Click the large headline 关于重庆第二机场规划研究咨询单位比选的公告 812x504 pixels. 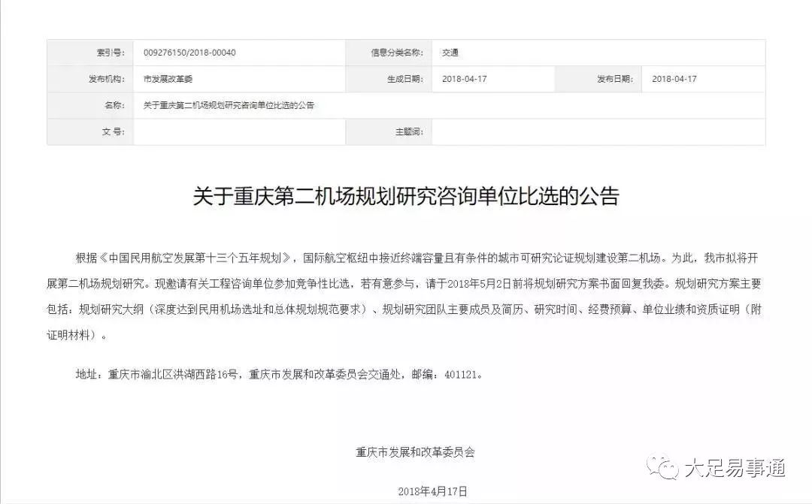406,197
